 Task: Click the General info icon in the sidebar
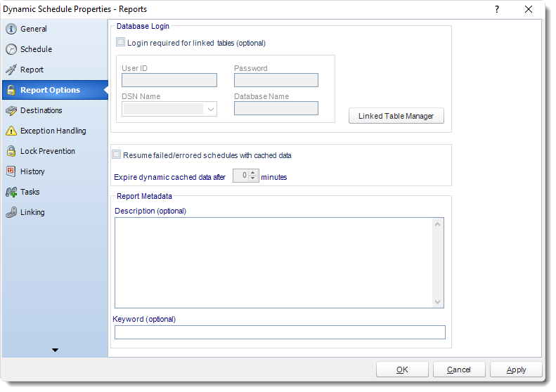coord(11,29)
